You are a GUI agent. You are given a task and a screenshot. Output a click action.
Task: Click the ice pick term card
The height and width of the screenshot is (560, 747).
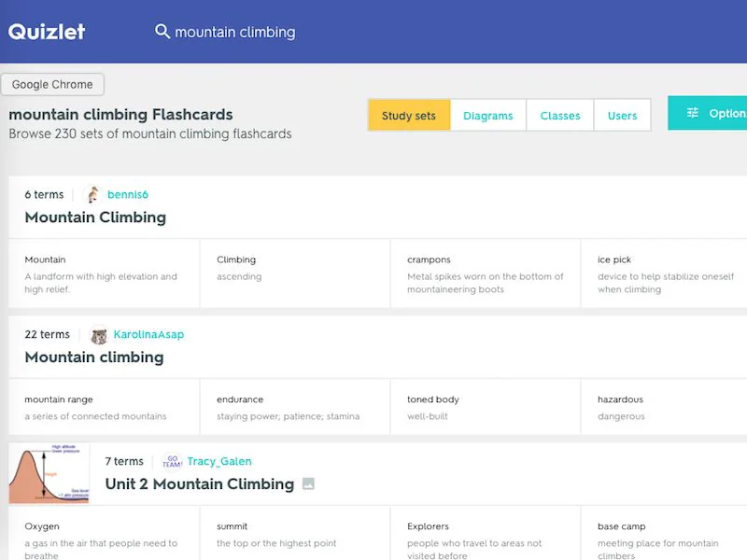664,273
